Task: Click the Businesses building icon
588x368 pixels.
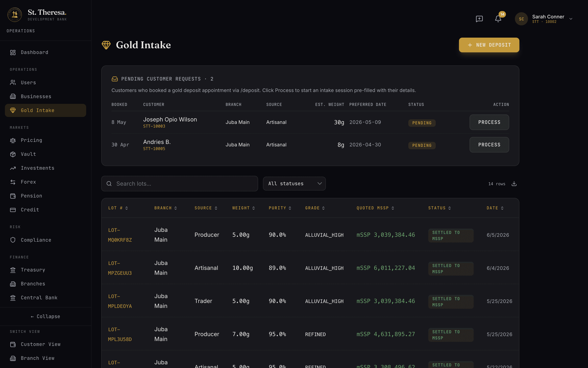Action: click(13, 96)
